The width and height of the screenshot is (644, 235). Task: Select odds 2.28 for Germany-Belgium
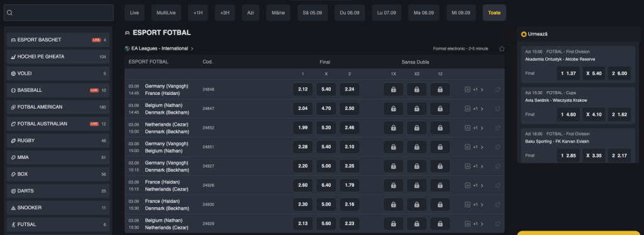303,147
